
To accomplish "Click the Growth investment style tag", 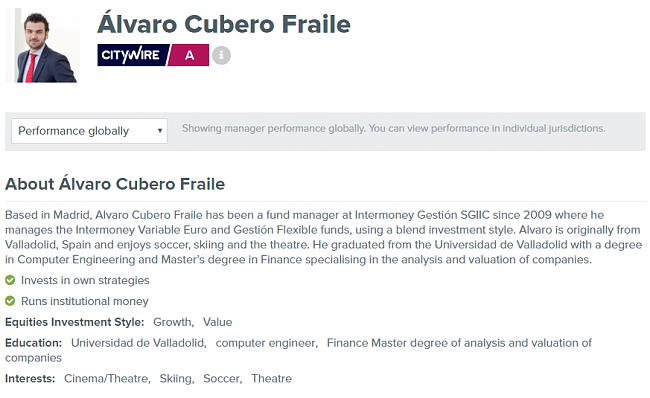I will click(x=173, y=322).
